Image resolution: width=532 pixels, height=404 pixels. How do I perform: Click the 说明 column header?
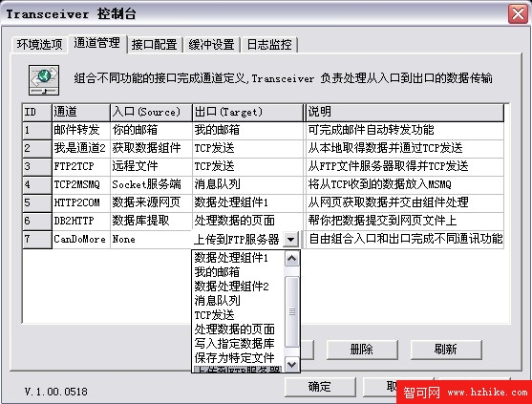coord(405,113)
